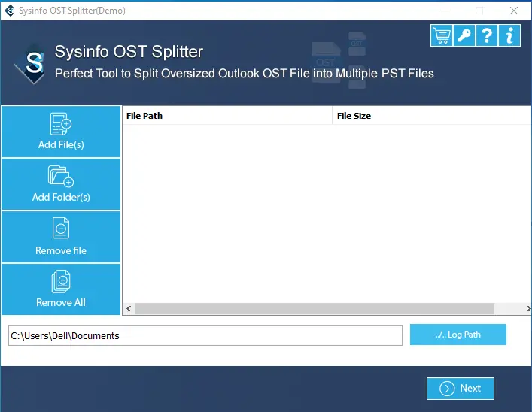
Task: Click the Remove All button
Action: (61, 289)
